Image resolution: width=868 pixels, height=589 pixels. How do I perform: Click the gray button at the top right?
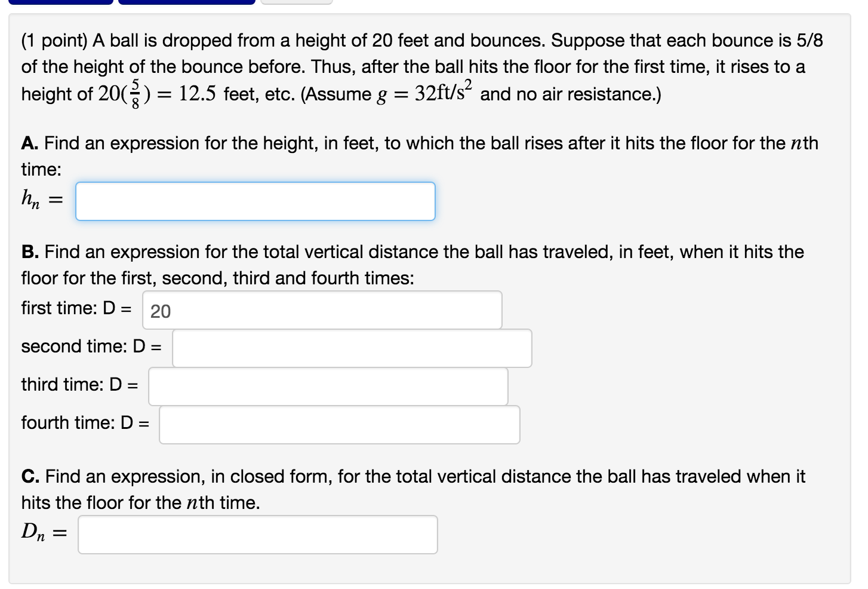pyautogui.click(x=295, y=2)
